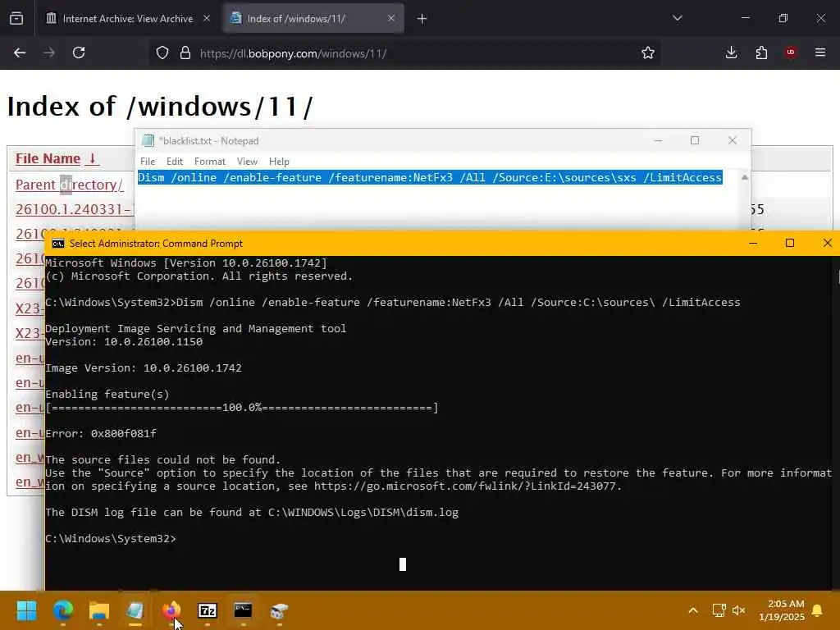
Task: Switch to Command Prompt taskbar icon
Action: (x=243, y=610)
